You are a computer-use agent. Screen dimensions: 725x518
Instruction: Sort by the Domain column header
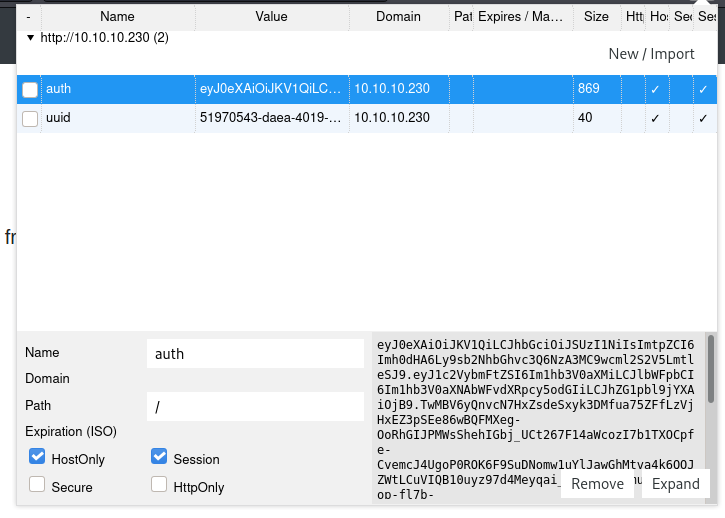coord(398,17)
